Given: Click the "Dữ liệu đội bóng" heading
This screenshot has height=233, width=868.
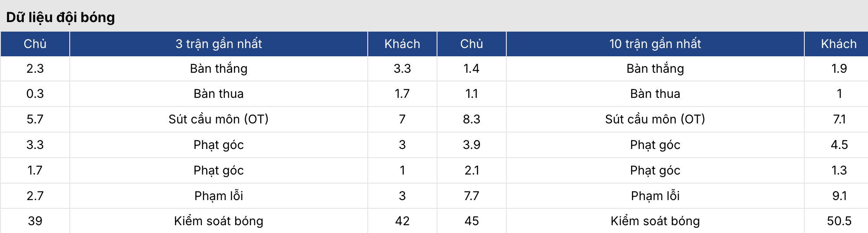Looking at the screenshot, I should tap(61, 17).
